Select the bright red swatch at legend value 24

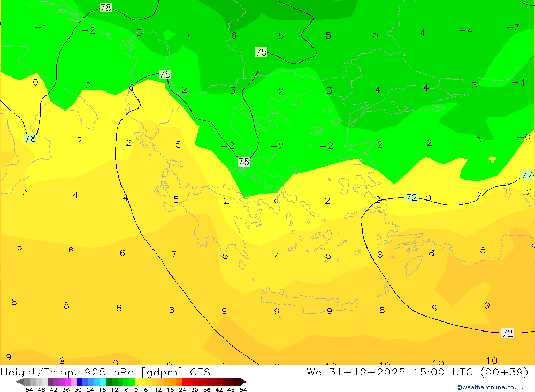point(185,381)
